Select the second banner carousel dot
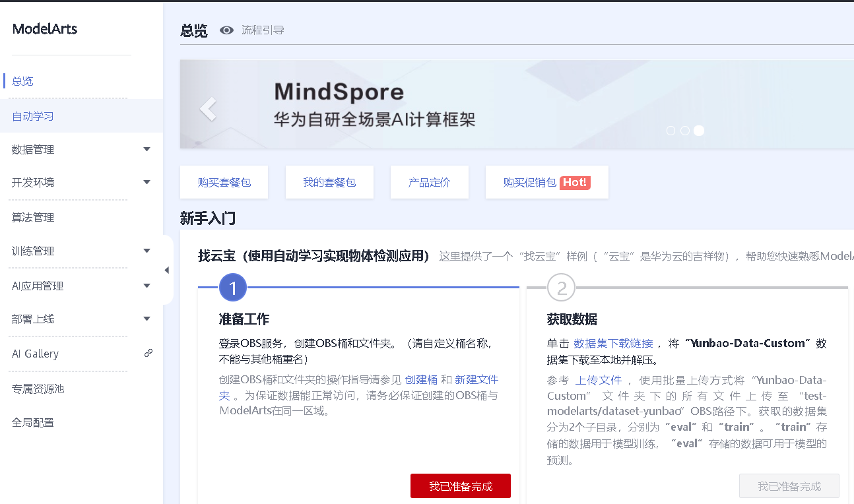854x504 pixels. tap(685, 131)
